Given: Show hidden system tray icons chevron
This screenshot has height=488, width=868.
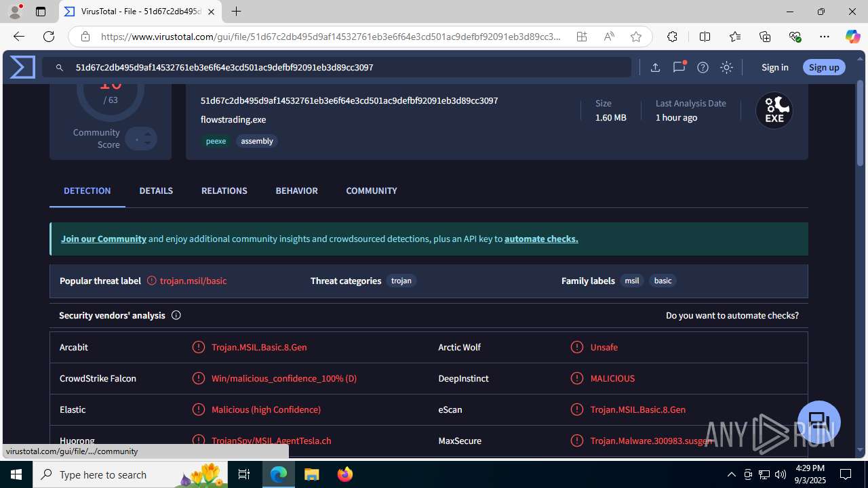Looking at the screenshot, I should (731, 474).
